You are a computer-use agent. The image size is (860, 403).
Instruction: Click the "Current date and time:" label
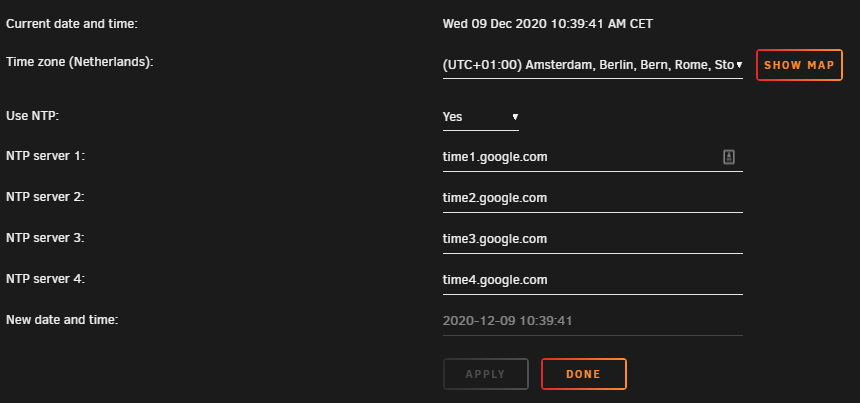point(72,24)
